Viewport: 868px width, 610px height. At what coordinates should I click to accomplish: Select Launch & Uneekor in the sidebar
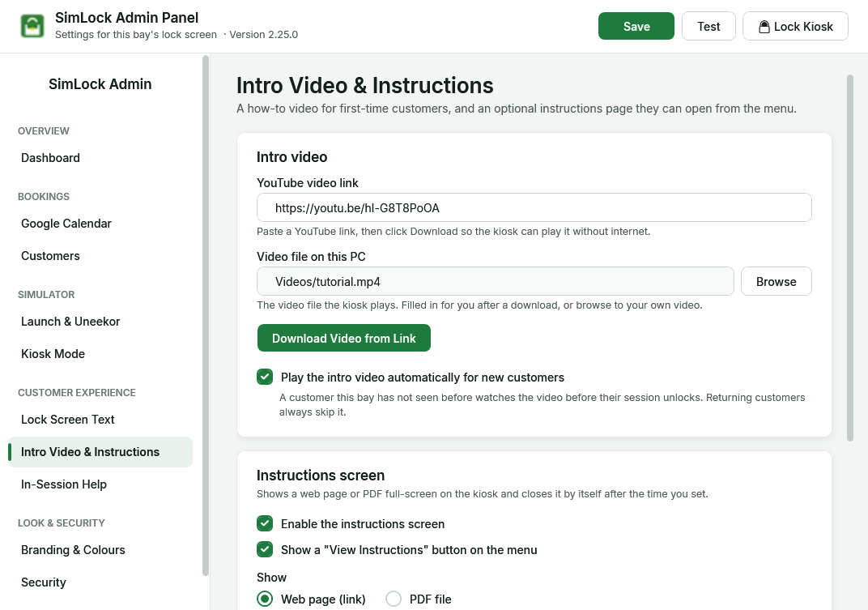[100, 322]
